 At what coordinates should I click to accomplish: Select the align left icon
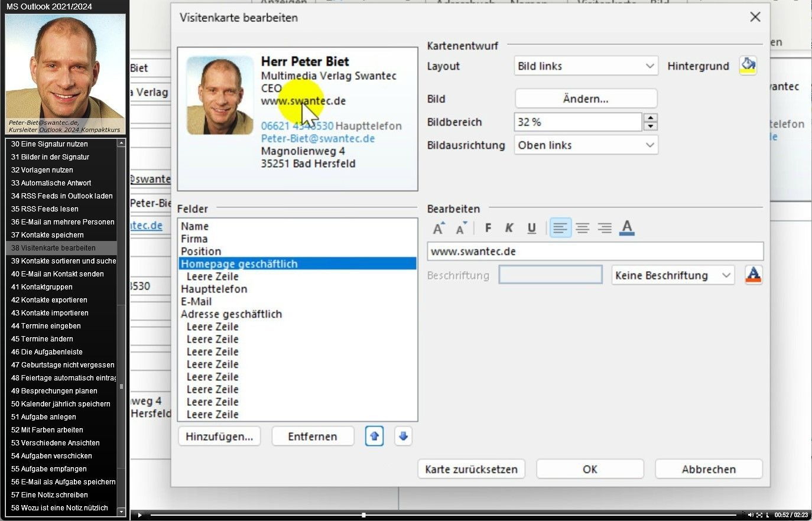[560, 228]
